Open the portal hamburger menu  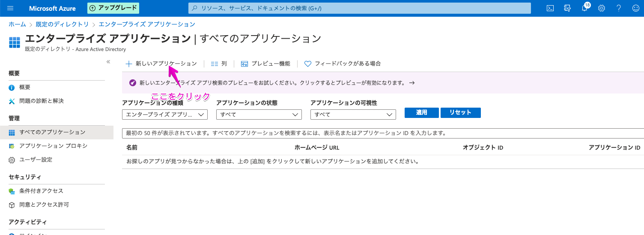click(x=11, y=8)
